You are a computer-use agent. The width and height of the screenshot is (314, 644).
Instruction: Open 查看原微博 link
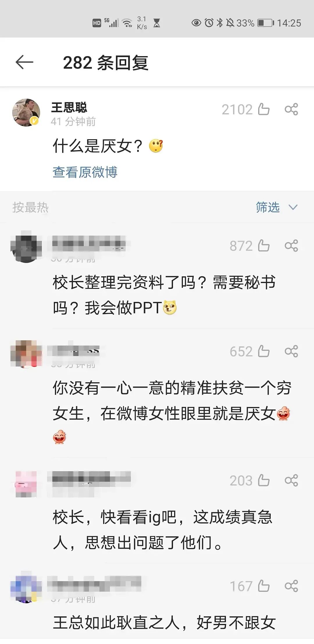point(85,172)
